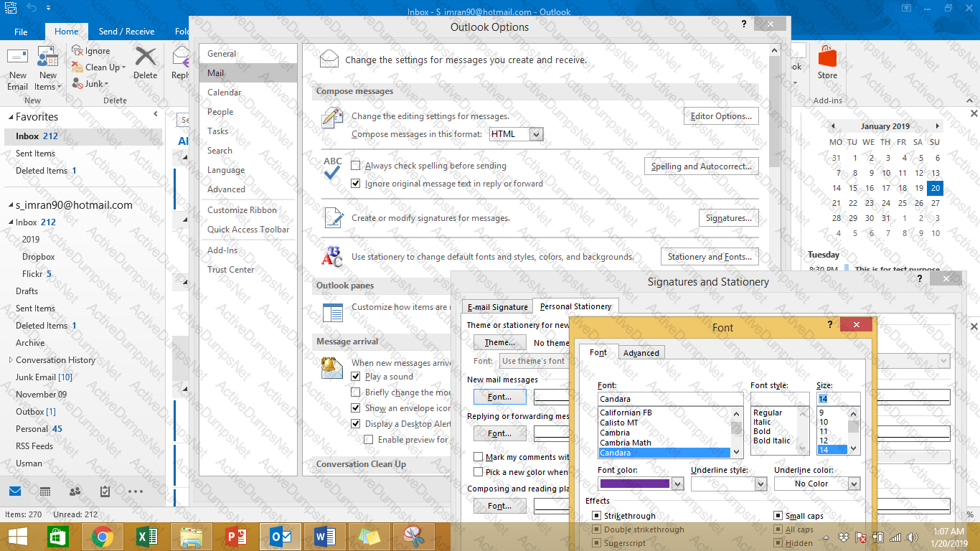Uncheck the Play a sound option
This screenshot has width=980, height=551.
point(356,377)
